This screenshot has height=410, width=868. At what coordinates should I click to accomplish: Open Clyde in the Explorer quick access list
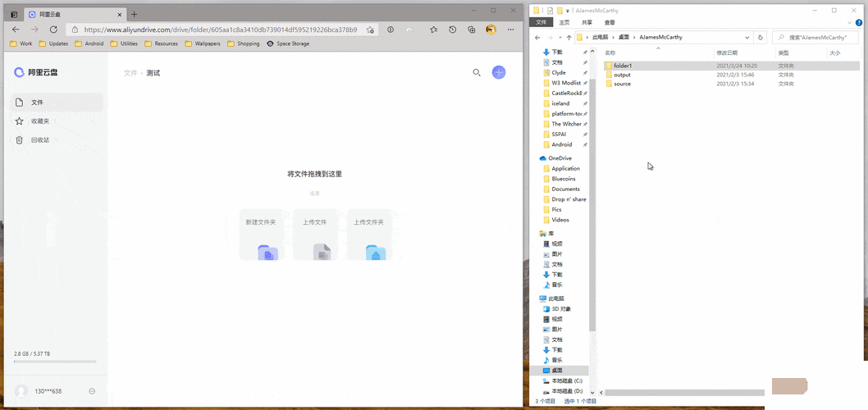click(x=558, y=72)
